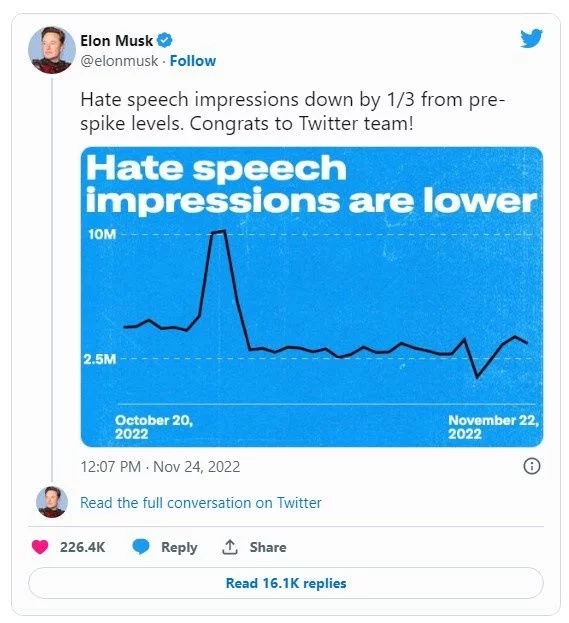Click the 10M spike on chart line
569x623 pixels.
tap(219, 232)
